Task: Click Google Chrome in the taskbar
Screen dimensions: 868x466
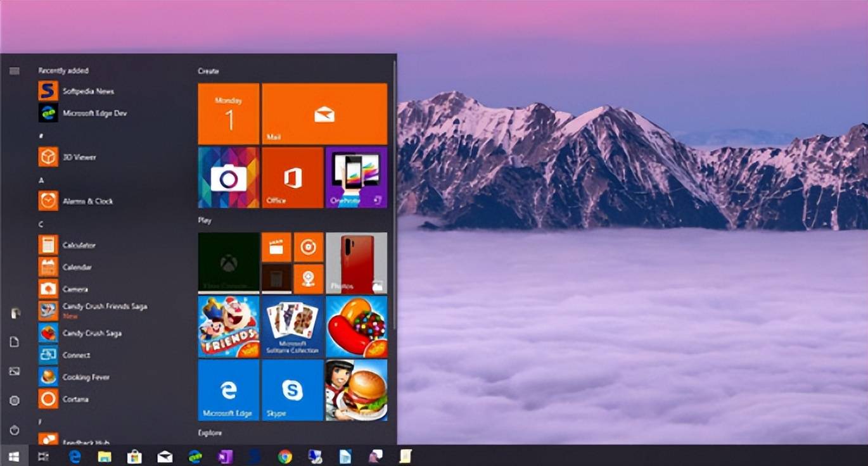Action: pos(285,457)
